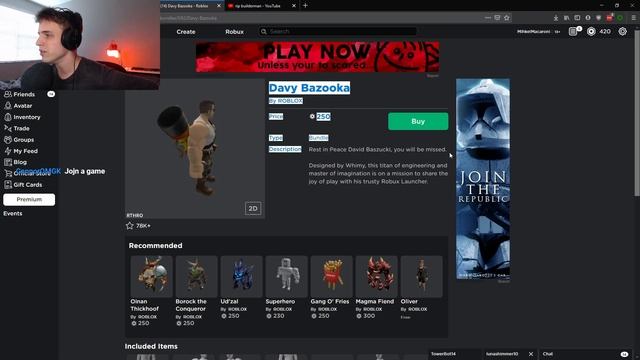Click the Bundle type value
Image resolution: width=640 pixels, height=360 pixels.
point(318,138)
